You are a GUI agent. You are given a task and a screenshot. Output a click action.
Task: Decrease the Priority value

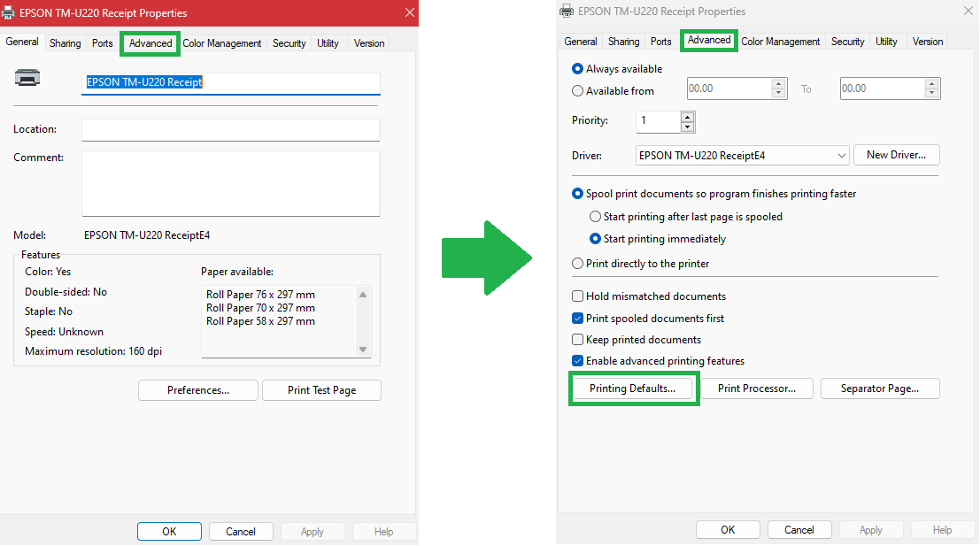click(x=688, y=127)
